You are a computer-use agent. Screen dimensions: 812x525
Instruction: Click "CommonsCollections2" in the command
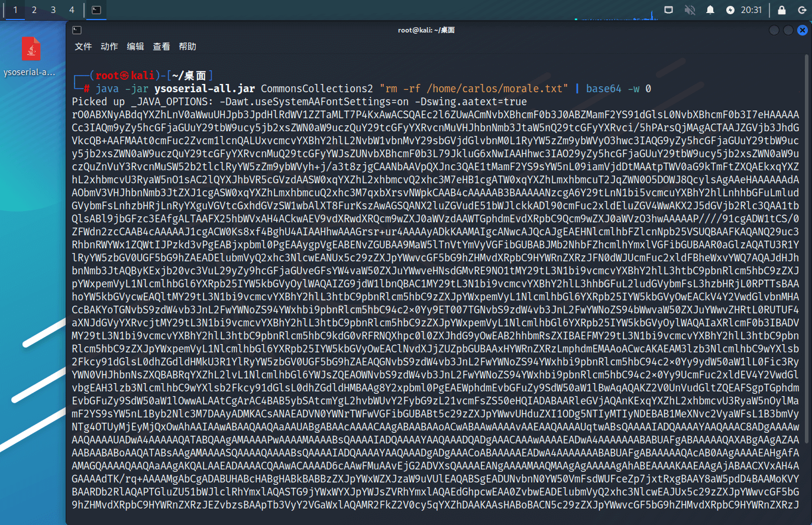(317, 89)
